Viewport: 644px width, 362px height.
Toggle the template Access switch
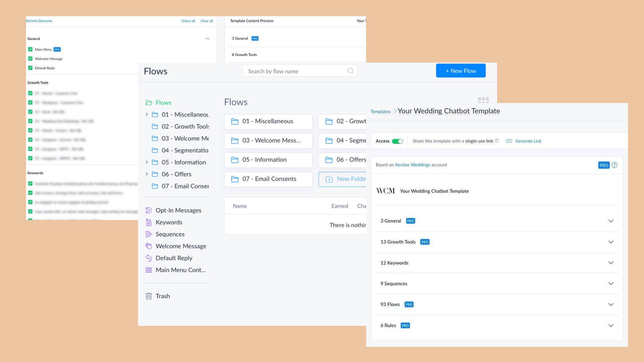397,141
